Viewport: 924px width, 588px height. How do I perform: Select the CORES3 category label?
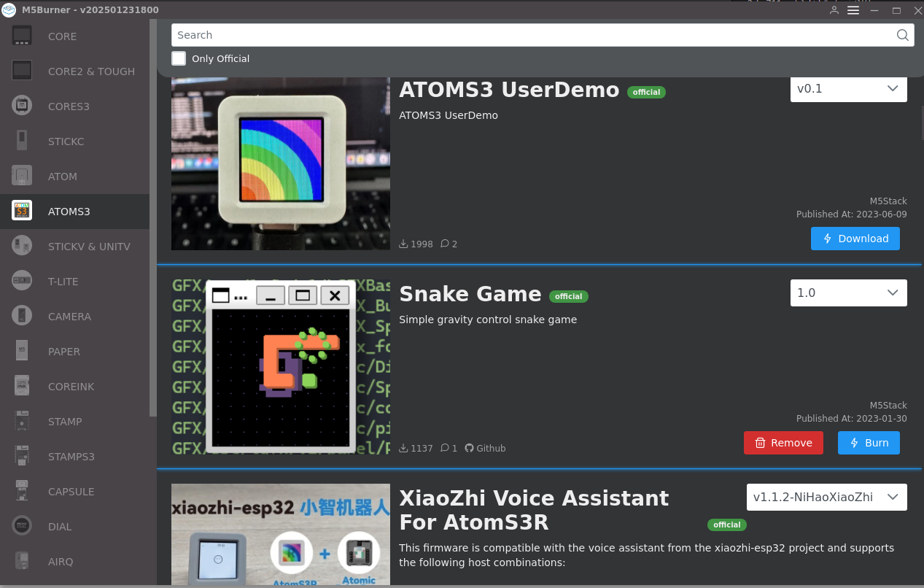click(x=69, y=107)
